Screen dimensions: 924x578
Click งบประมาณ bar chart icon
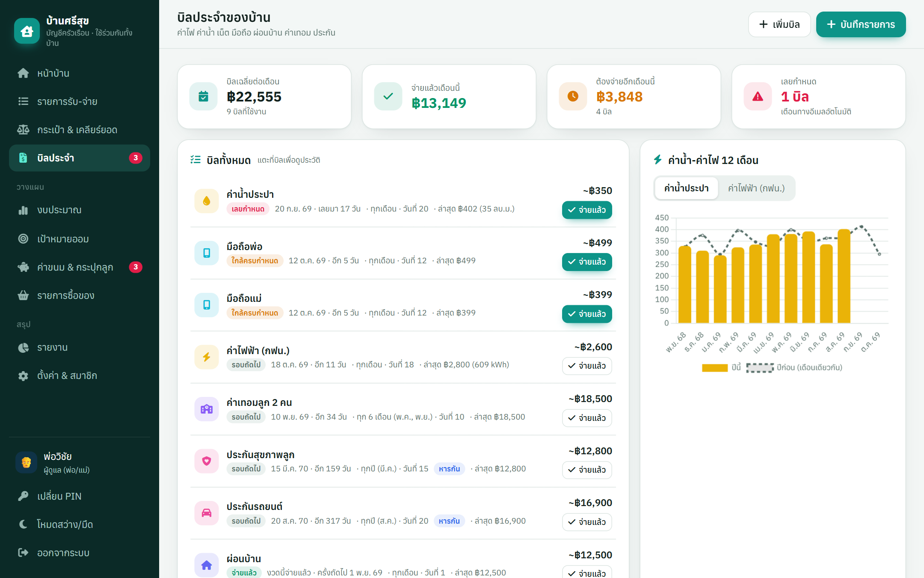point(23,210)
